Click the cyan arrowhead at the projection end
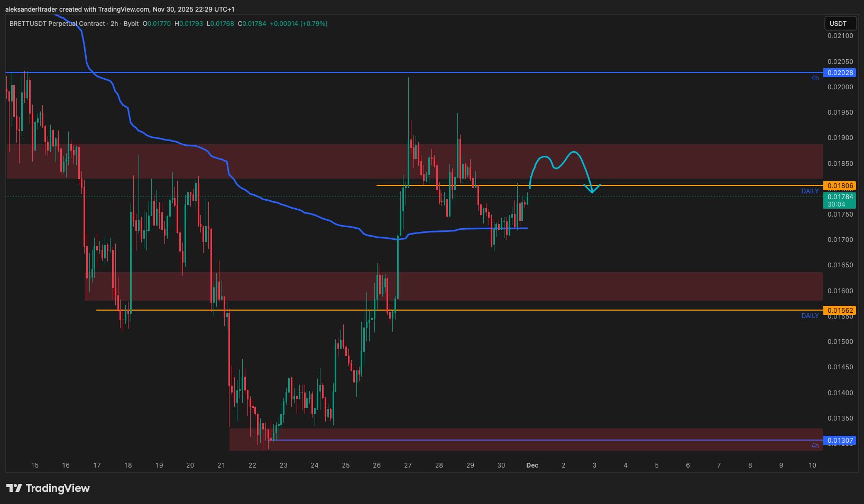864x504 pixels. coord(592,189)
